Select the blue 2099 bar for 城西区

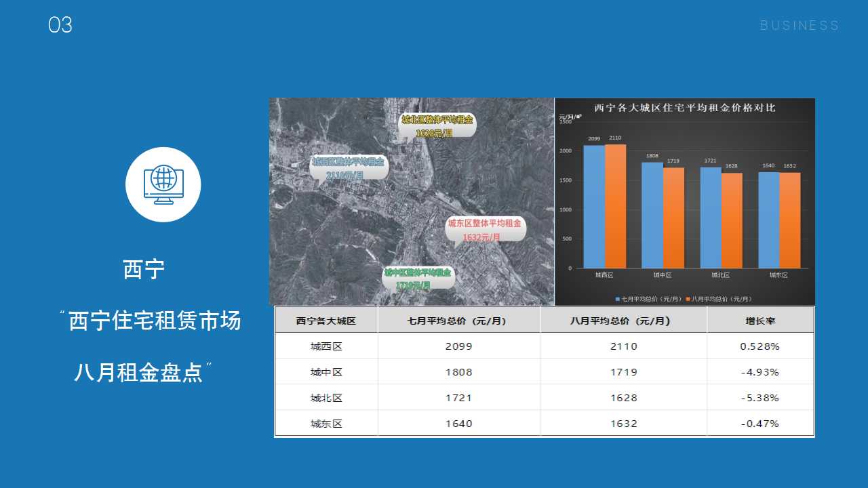tap(594, 207)
